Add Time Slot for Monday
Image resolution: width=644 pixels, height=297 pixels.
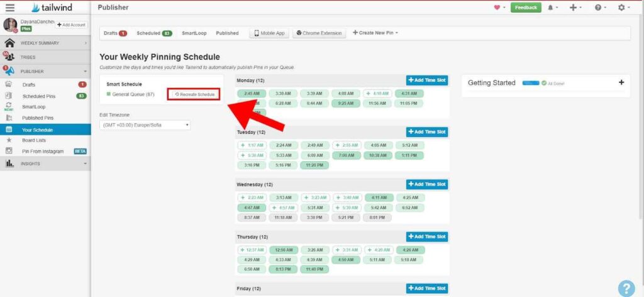click(427, 80)
